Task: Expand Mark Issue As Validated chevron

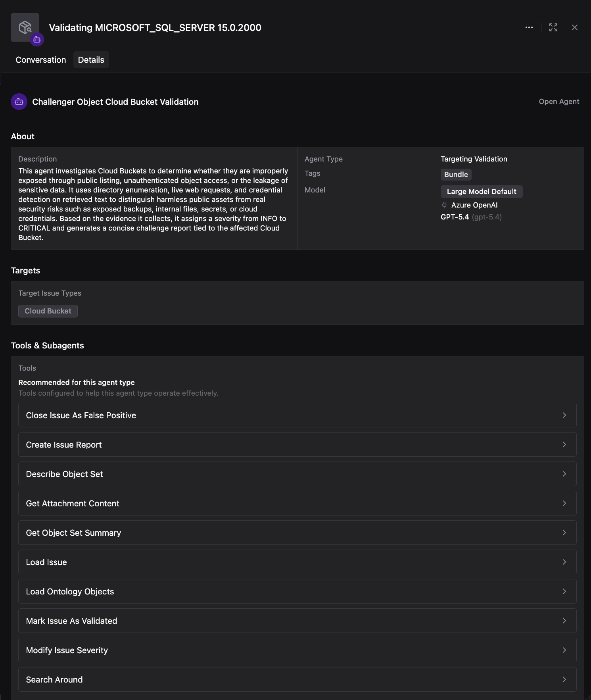Action: pos(564,621)
